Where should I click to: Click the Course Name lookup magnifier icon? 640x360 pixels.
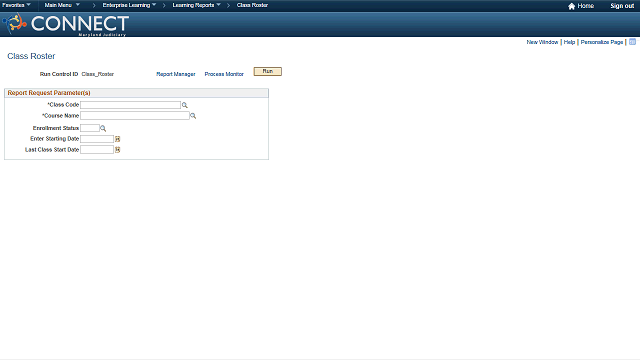193,116
